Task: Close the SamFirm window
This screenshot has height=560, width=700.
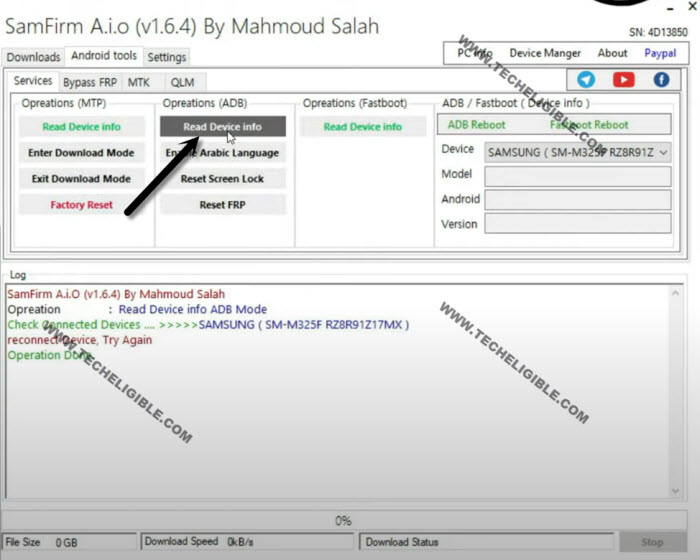Action: [x=692, y=6]
